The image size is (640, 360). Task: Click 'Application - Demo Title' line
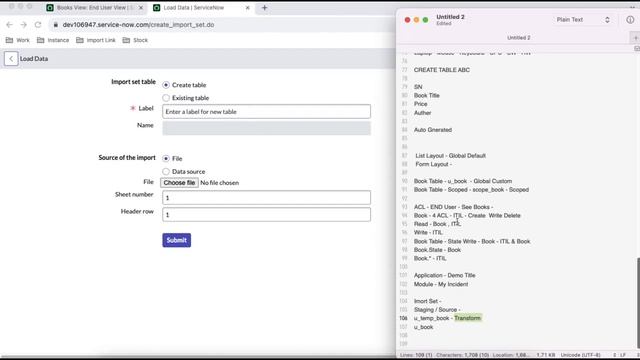click(x=444, y=276)
